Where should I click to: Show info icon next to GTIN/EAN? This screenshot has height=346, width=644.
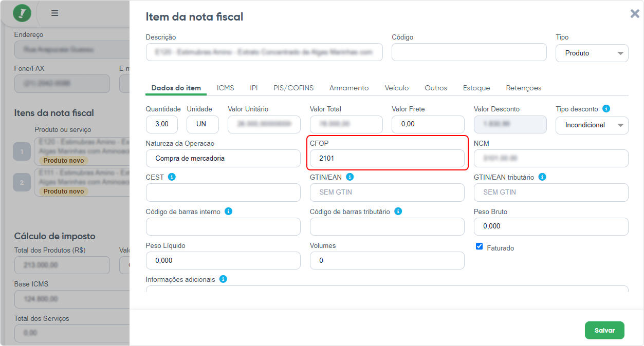click(x=349, y=177)
